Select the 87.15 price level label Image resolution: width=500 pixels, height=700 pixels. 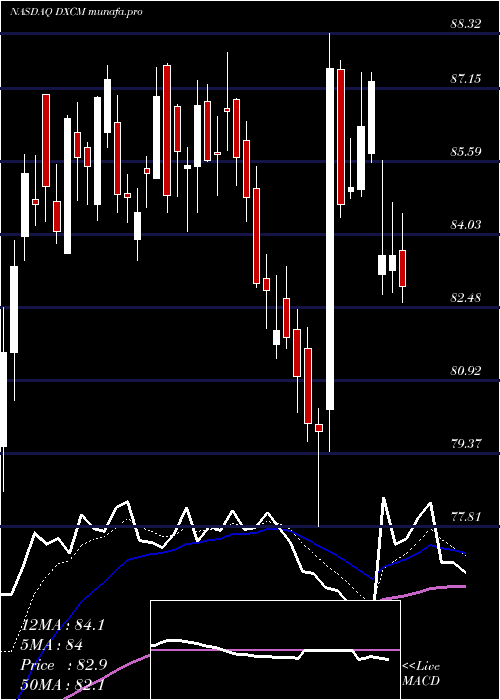tap(466, 79)
